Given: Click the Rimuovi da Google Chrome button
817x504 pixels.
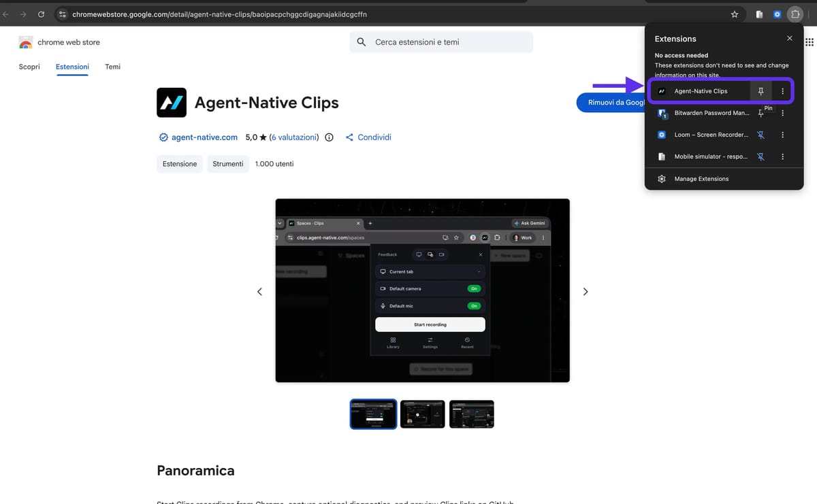Looking at the screenshot, I should coord(611,103).
